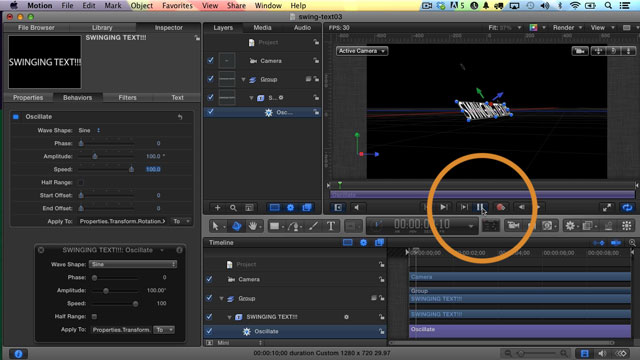Screen dimensions: 640x360
Task: Click the camera view icon in canvas corner
Action: [x=580, y=51]
